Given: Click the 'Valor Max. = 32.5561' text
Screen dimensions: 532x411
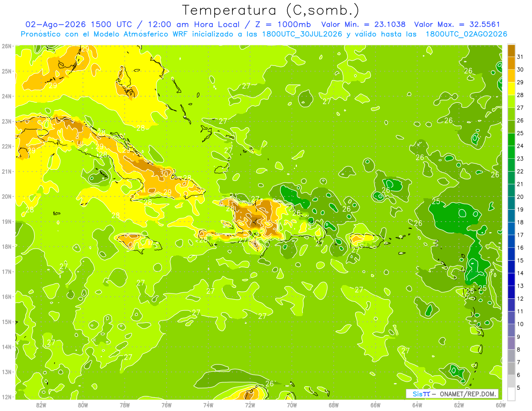Looking at the screenshot, I should point(457,24).
